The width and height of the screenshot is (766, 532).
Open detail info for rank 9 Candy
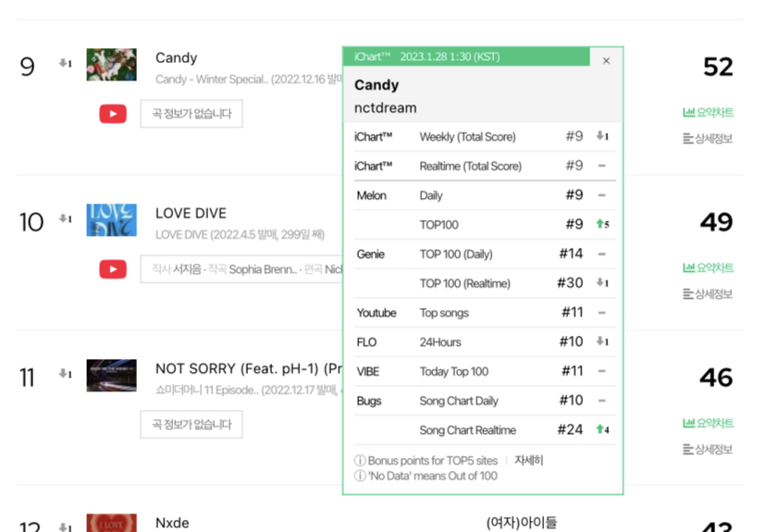pos(708,139)
